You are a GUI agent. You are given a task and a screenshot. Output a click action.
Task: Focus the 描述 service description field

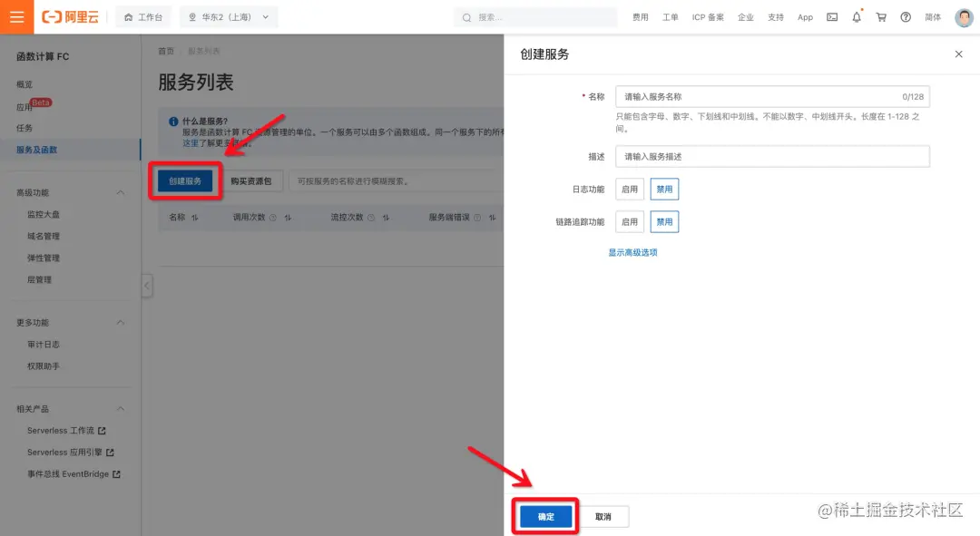pos(772,156)
